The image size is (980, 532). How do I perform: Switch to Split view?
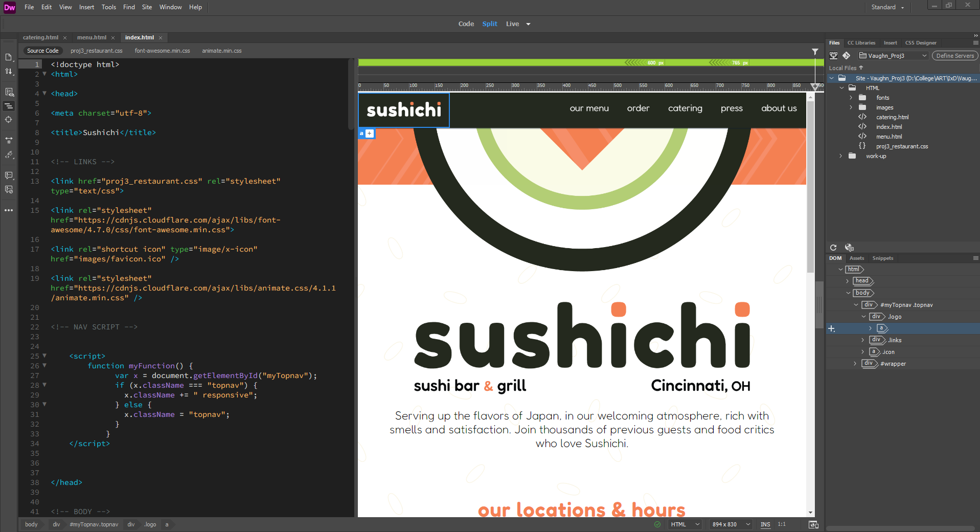(x=490, y=24)
